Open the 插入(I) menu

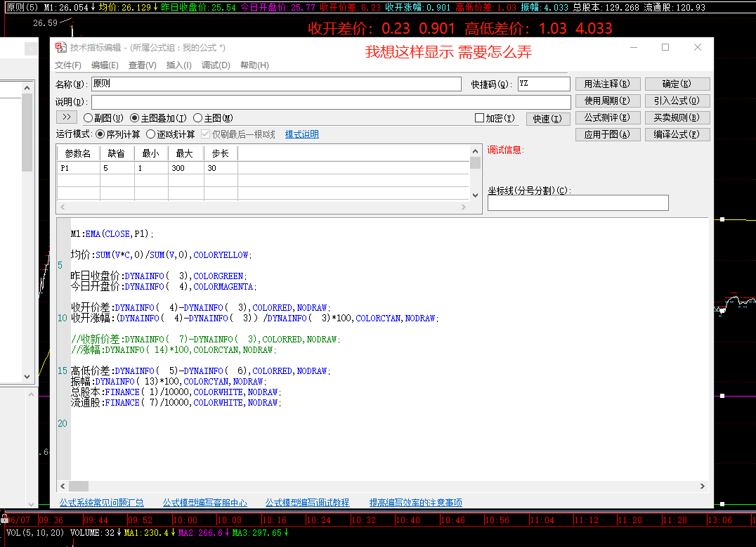(179, 65)
